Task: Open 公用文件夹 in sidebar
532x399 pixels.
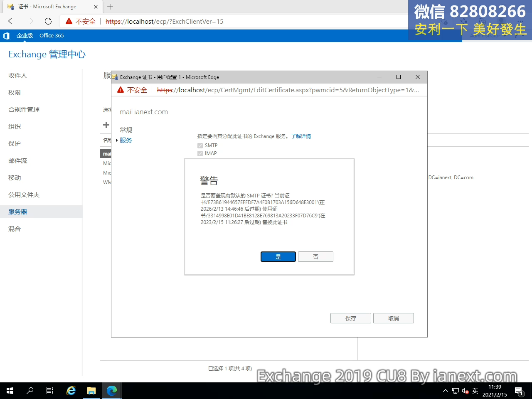Action: pos(24,195)
